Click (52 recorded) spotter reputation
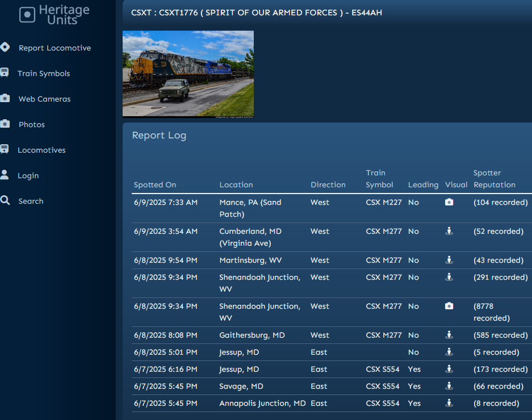Image resolution: width=532 pixels, height=420 pixels. (499, 231)
